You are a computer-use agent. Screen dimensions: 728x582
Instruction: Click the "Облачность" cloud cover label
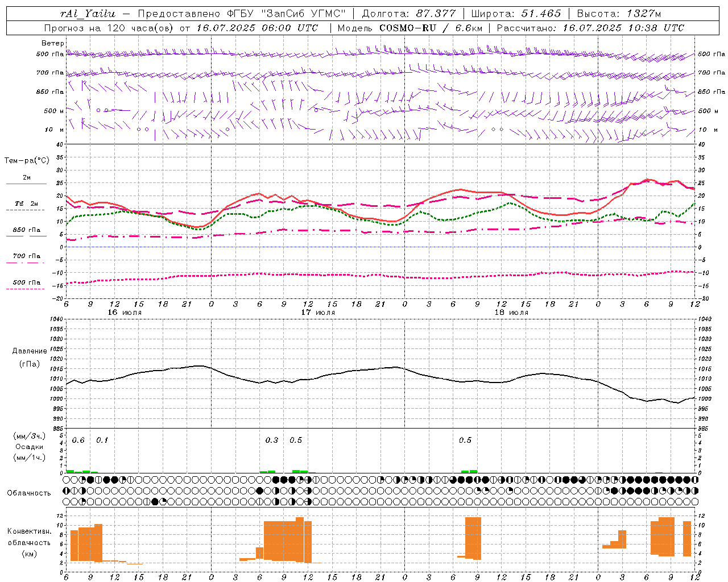[29, 493]
